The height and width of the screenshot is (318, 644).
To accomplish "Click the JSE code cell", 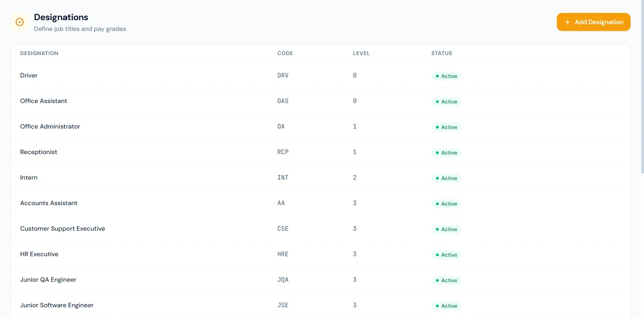I will coord(283,305).
